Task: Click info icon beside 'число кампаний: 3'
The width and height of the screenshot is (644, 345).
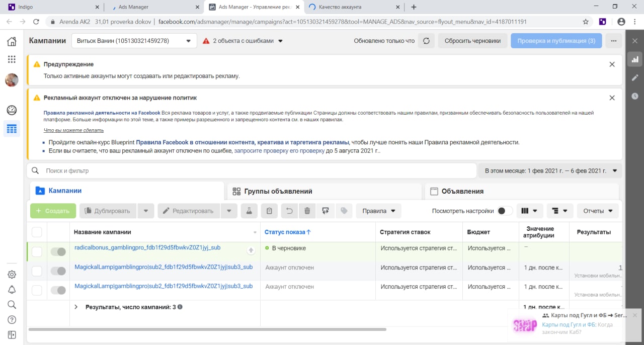Action: tap(180, 307)
